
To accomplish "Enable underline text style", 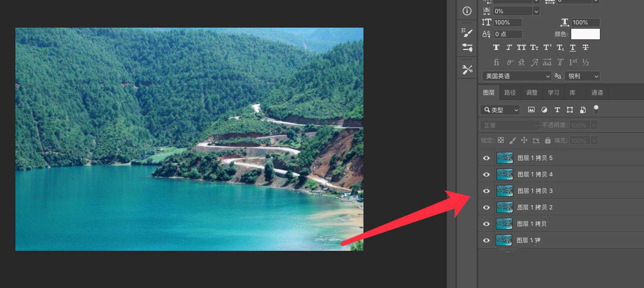I will (573, 48).
